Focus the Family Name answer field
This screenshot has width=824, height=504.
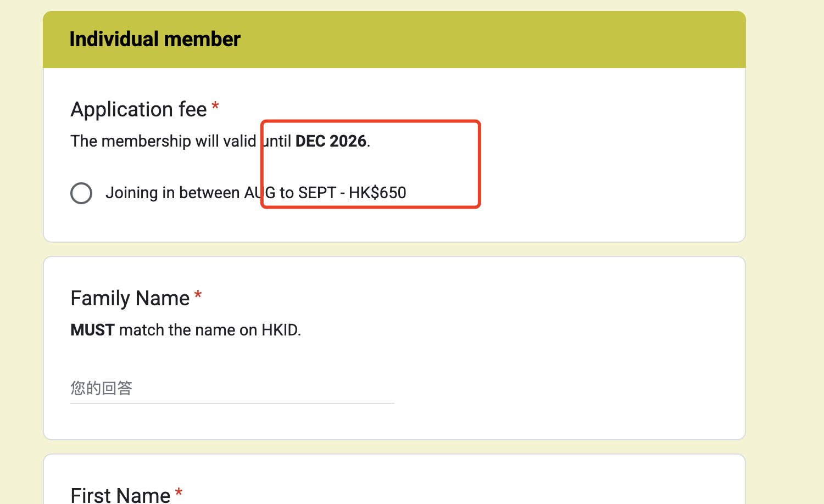coord(232,389)
